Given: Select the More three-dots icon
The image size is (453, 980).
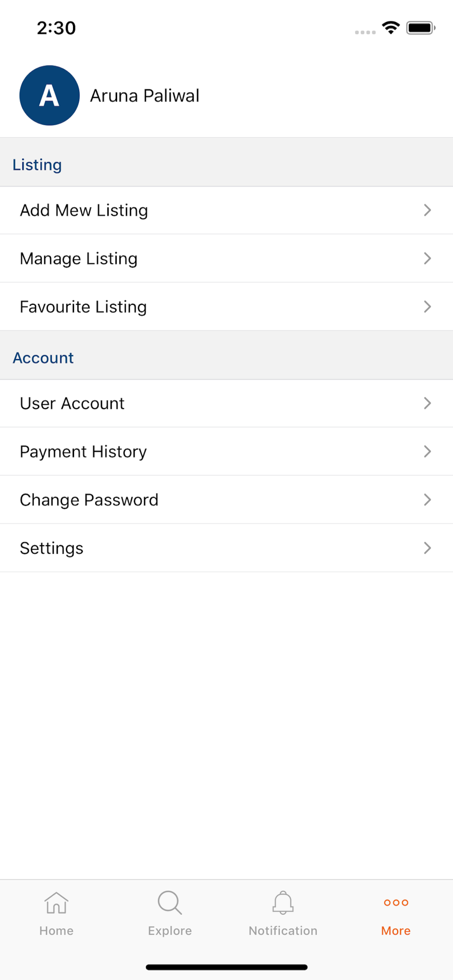Looking at the screenshot, I should (396, 903).
